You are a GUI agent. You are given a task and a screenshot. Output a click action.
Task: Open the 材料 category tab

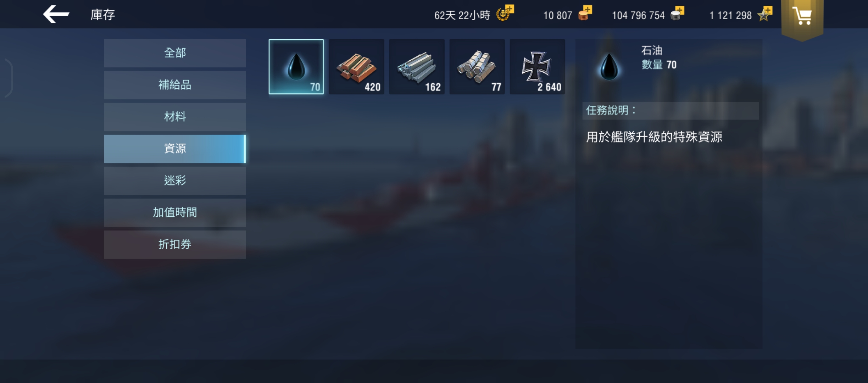tap(175, 117)
